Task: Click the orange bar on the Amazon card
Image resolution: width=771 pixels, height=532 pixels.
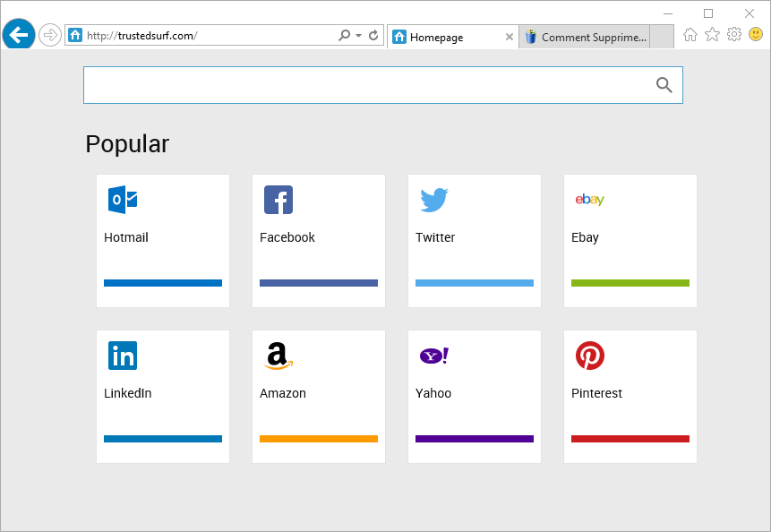Action: point(319,439)
